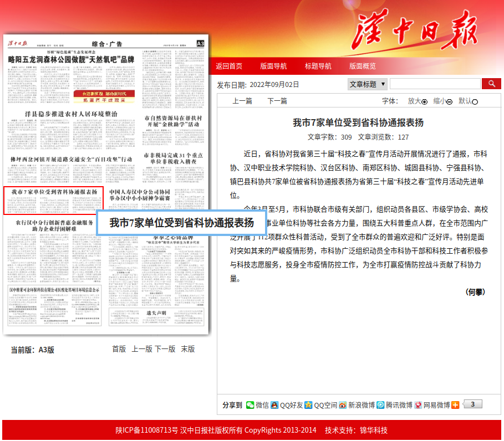Enlarge font with the 放大 plus icon
Viewport: 504px width, 441px height.
pos(424,102)
